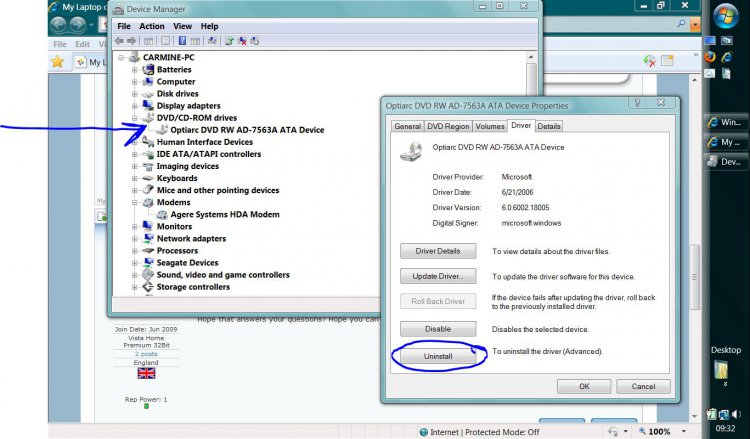Collapse the DVD/CD-ROM drives node

point(135,118)
